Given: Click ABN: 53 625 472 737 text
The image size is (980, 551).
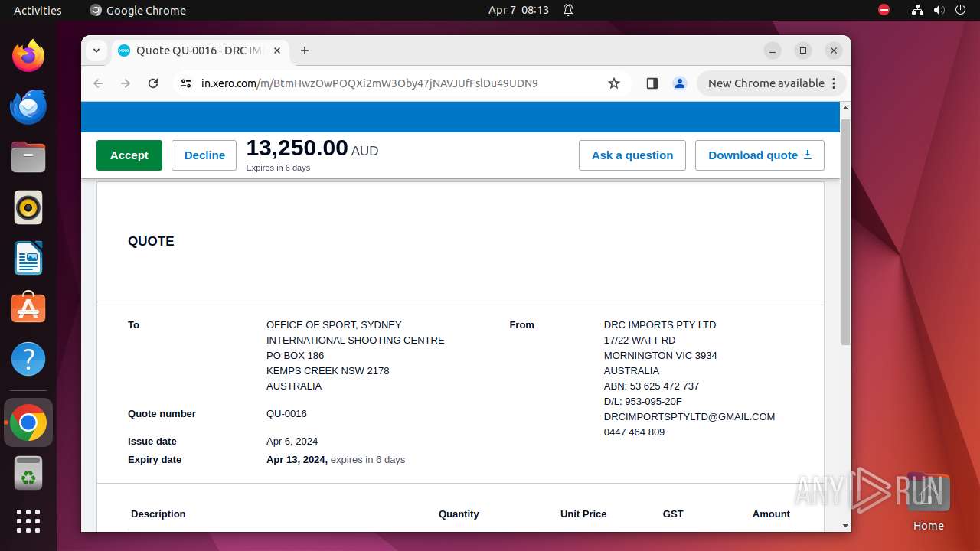Looking at the screenshot, I should (x=652, y=386).
